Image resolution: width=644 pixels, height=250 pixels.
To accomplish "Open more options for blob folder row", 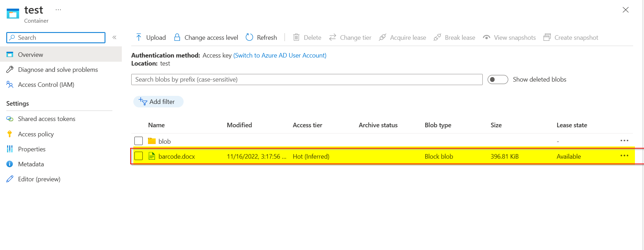I will pos(624,141).
